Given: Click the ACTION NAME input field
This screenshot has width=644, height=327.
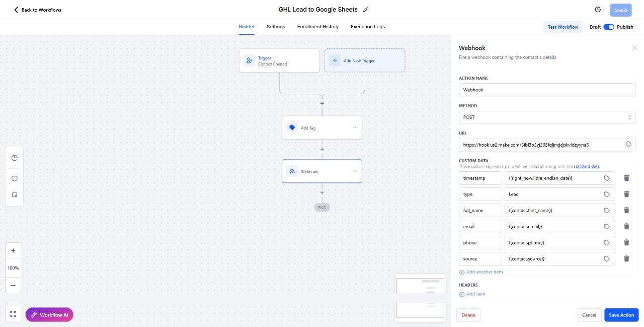Looking at the screenshot, I should (547, 90).
